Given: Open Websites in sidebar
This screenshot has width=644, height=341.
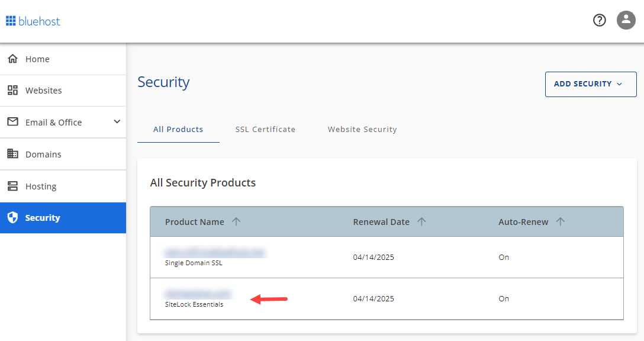Looking at the screenshot, I should (x=63, y=91).
